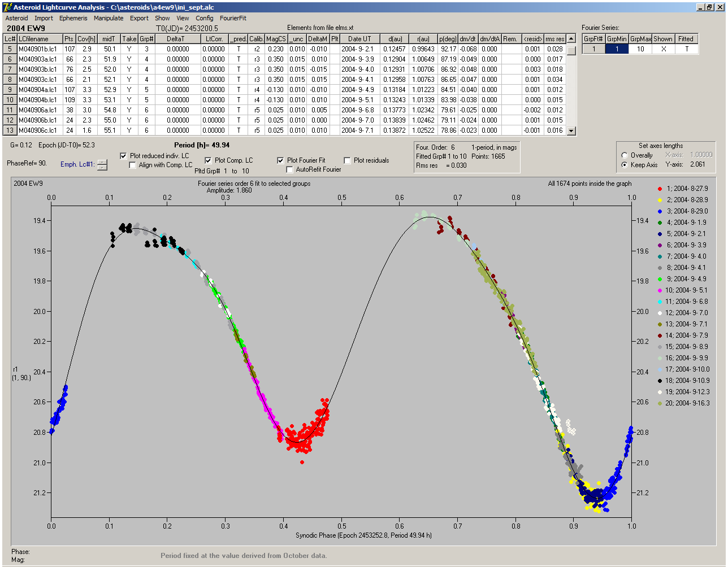728x567 pixels.
Task: Select row header number 13
Action: point(10,130)
